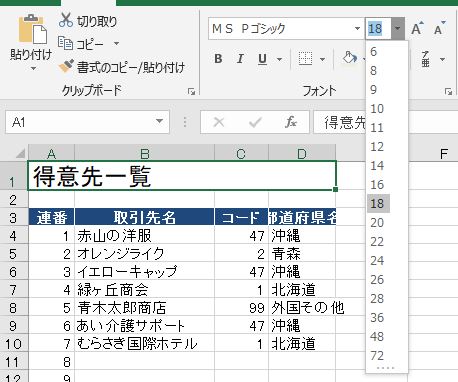Expand the コピー dropdown arrow
The height and width of the screenshot is (382, 458).
116,44
